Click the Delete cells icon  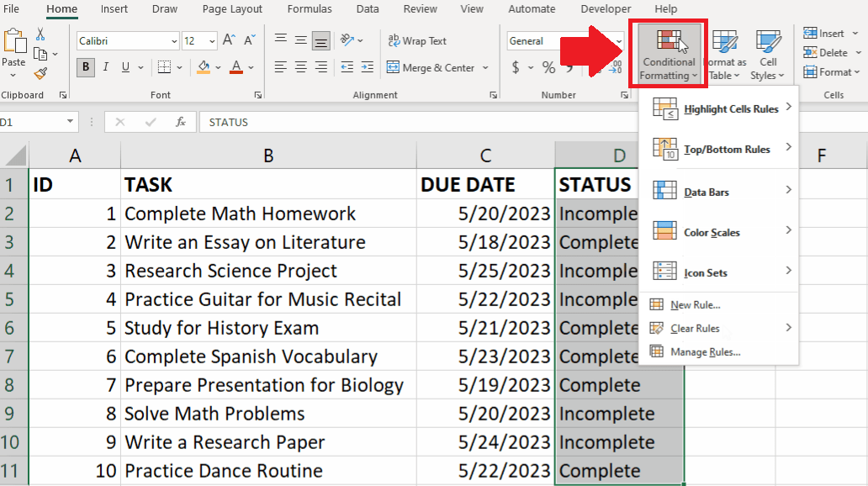point(810,52)
